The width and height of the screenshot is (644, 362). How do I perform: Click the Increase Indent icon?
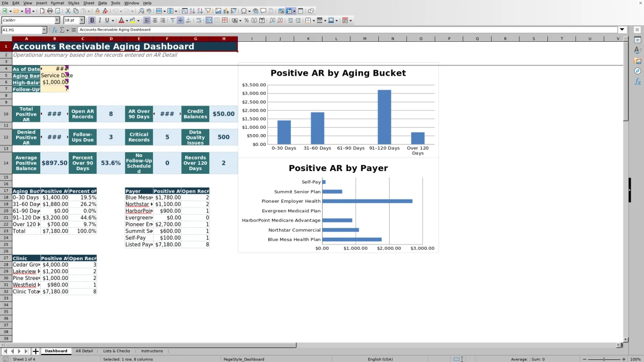tap(290, 20)
